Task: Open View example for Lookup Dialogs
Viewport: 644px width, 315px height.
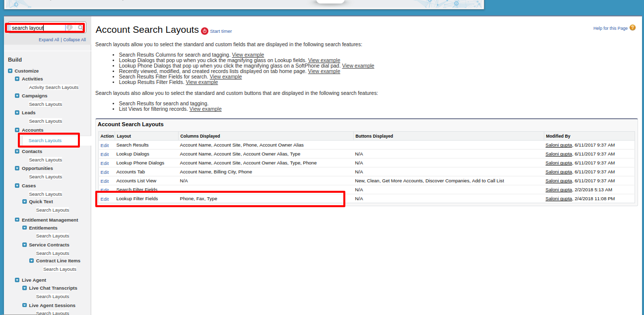Action: click(x=324, y=60)
